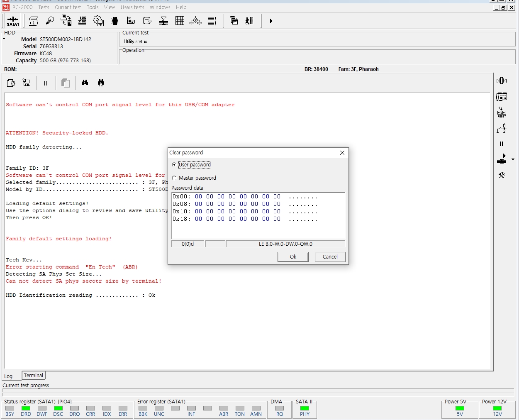Select the Master password radio button
The height and width of the screenshot is (420, 519).
pyautogui.click(x=174, y=178)
